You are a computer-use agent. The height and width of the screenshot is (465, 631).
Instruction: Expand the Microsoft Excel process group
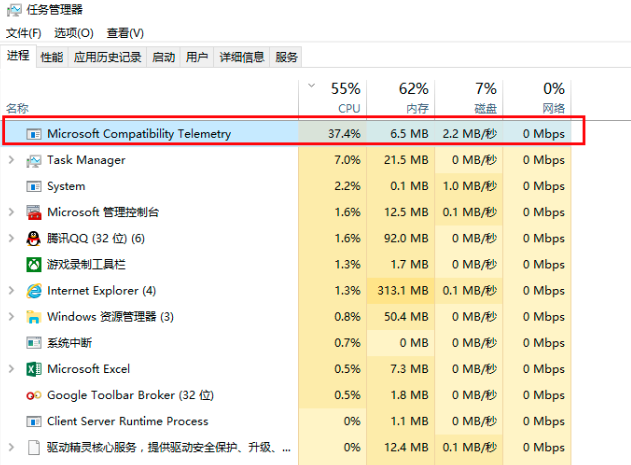pyautogui.click(x=11, y=369)
